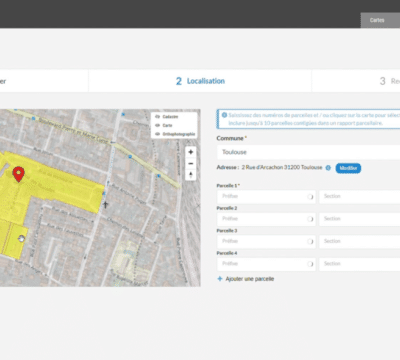Viewport: 400px width, 360px height.
Task: Click Parcelle 2 Préfixe loading spinner
Action: (x=310, y=219)
